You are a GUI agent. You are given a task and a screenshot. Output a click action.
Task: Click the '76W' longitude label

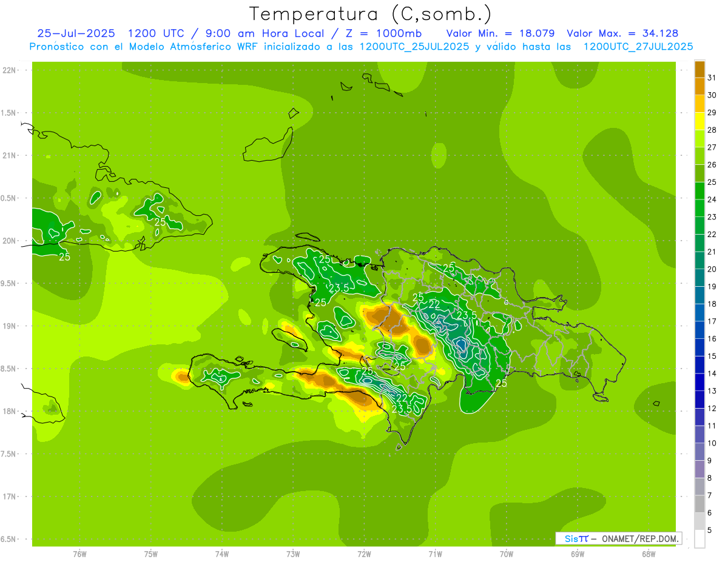tap(79, 554)
